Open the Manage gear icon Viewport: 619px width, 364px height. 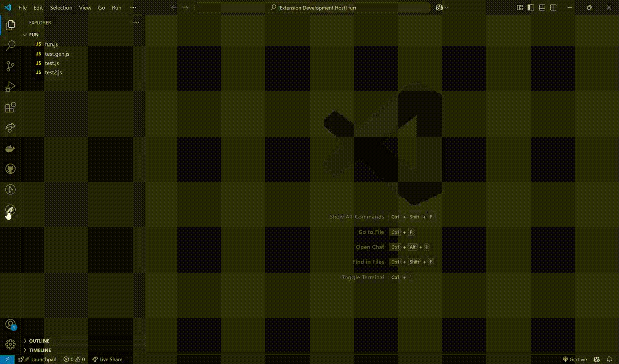click(10, 345)
